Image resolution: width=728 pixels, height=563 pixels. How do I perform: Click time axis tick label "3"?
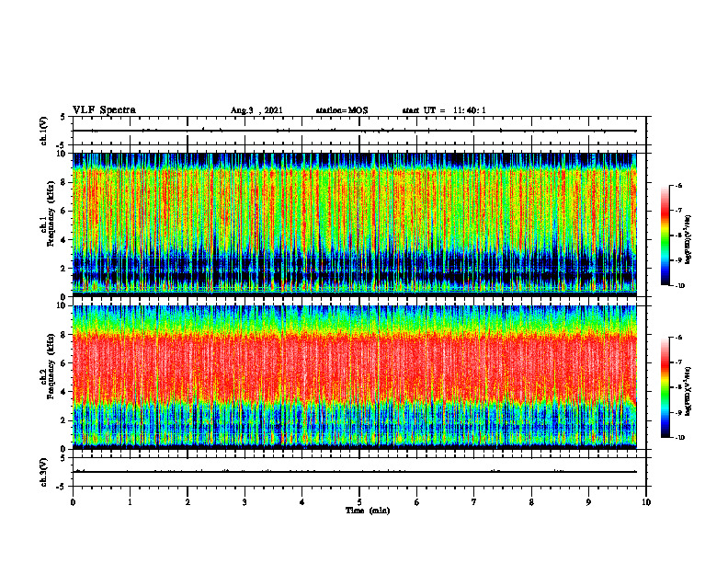click(x=245, y=502)
